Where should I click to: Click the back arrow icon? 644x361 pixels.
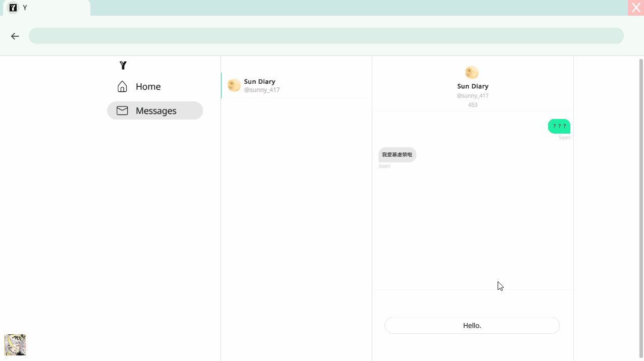[x=15, y=36]
